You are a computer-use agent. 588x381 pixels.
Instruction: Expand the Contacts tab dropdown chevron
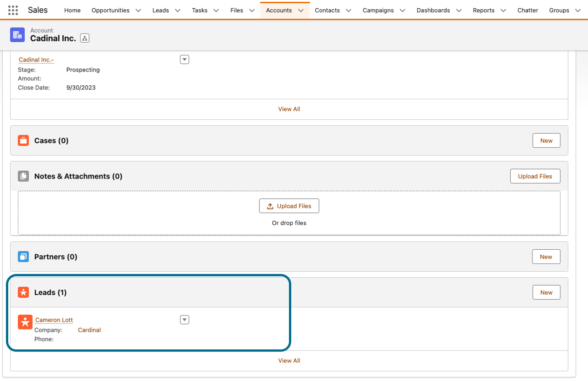348,11
